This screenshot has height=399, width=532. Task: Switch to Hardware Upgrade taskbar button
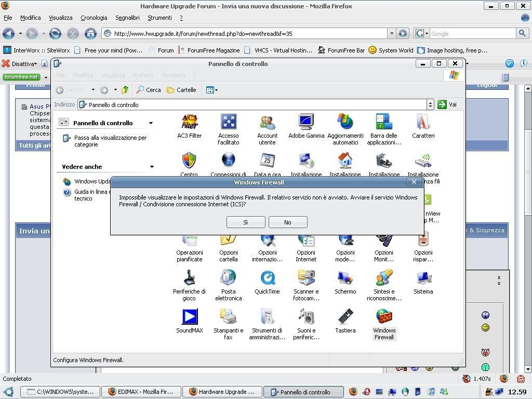pyautogui.click(x=222, y=392)
